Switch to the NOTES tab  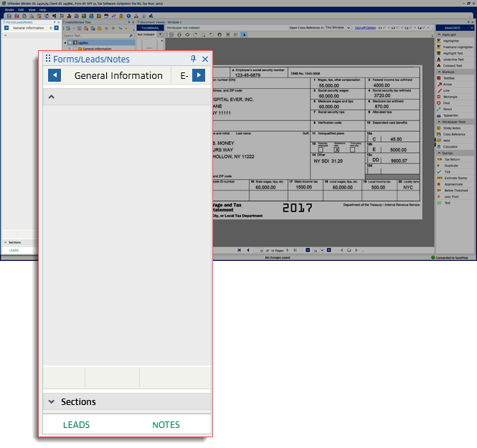click(x=166, y=425)
